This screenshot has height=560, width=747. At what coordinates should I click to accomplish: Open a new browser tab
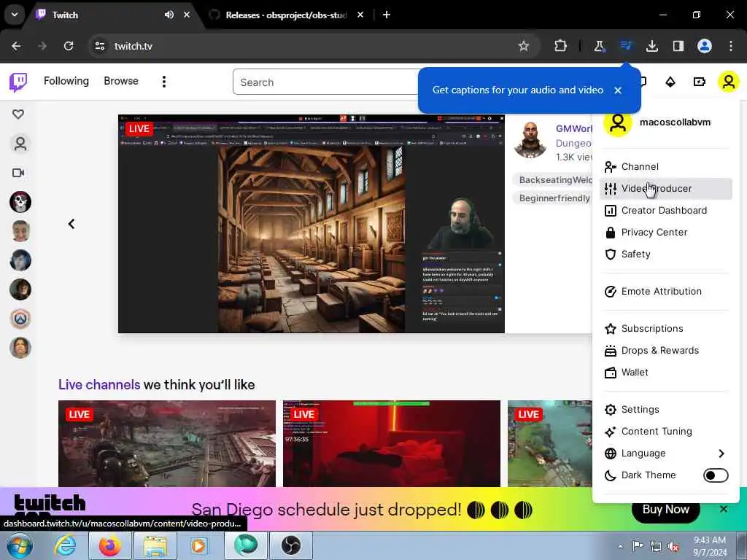[x=387, y=15]
